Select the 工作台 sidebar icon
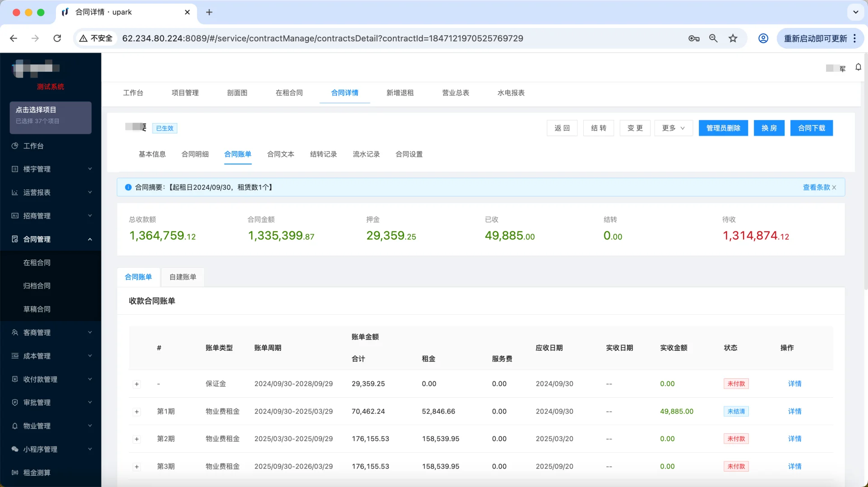This screenshot has width=868, height=487. (34, 146)
